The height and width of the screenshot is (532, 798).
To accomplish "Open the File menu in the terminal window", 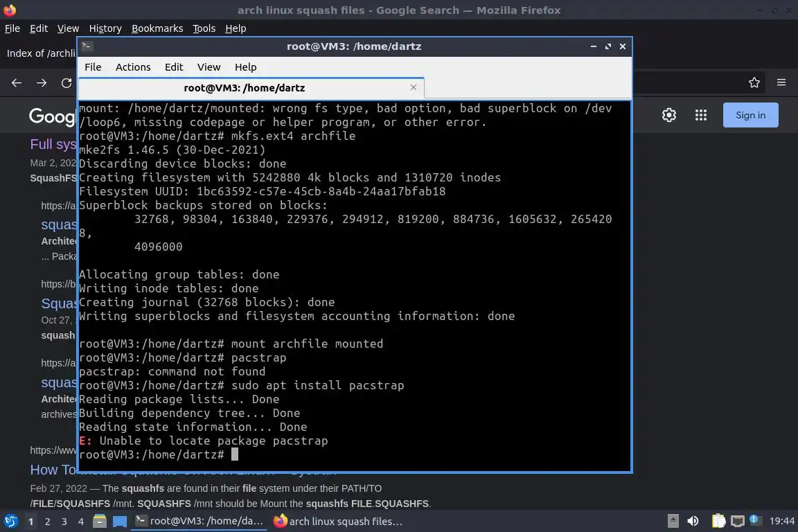I will pyautogui.click(x=93, y=67).
